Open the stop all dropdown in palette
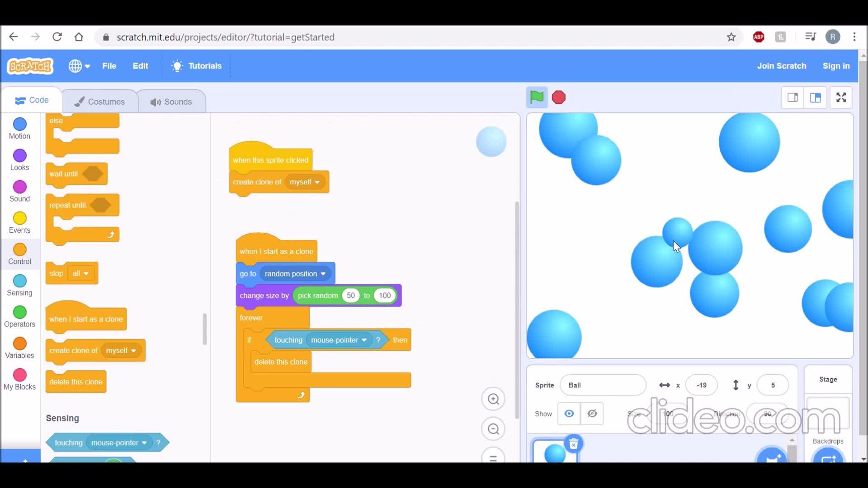868x488 pixels. 86,273
